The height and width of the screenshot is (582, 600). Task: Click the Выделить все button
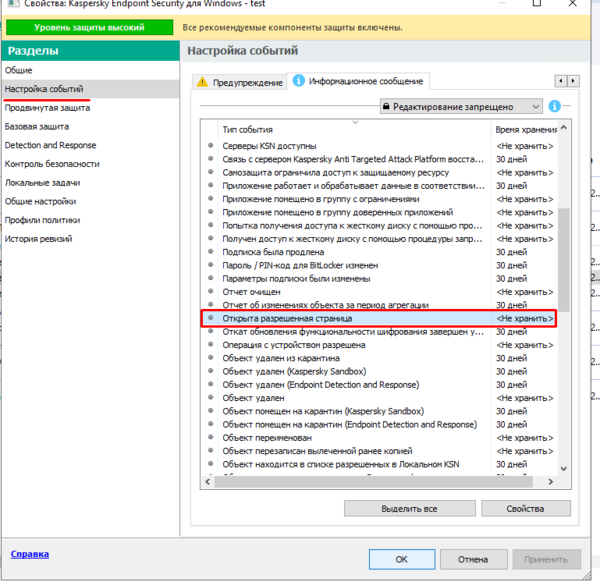tap(409, 509)
